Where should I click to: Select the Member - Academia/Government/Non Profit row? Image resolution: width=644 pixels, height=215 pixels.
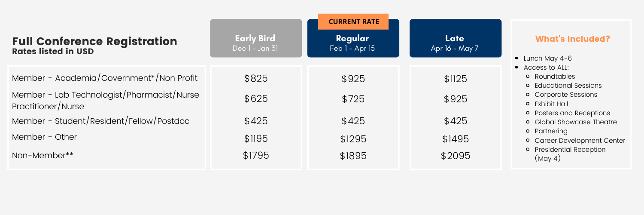click(105, 78)
